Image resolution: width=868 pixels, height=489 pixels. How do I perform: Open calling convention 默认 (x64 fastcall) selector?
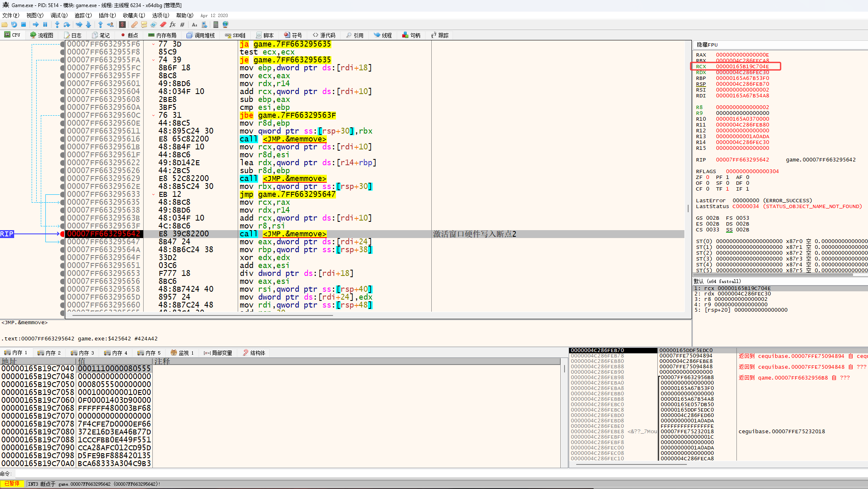pyautogui.click(x=717, y=281)
